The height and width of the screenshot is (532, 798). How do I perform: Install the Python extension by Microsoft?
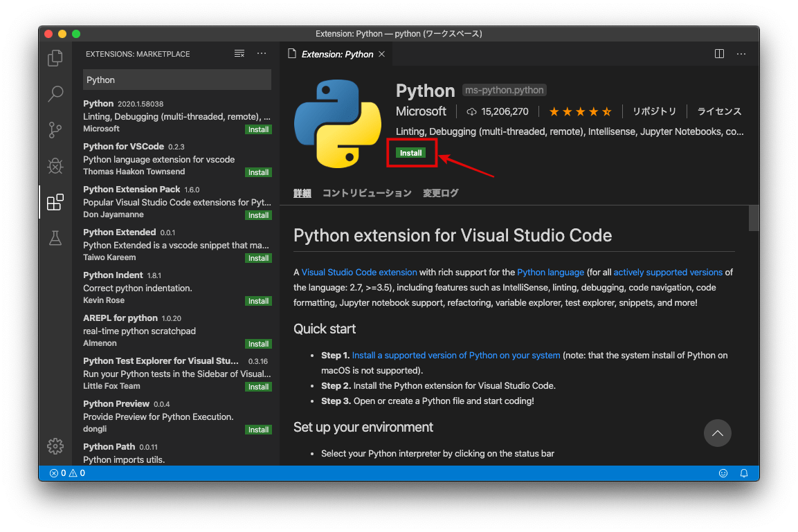[411, 153]
